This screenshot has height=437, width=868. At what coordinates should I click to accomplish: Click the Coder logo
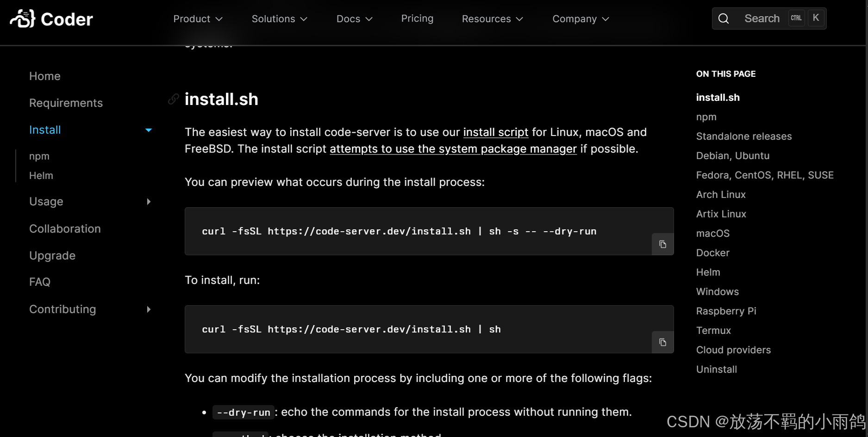click(51, 19)
